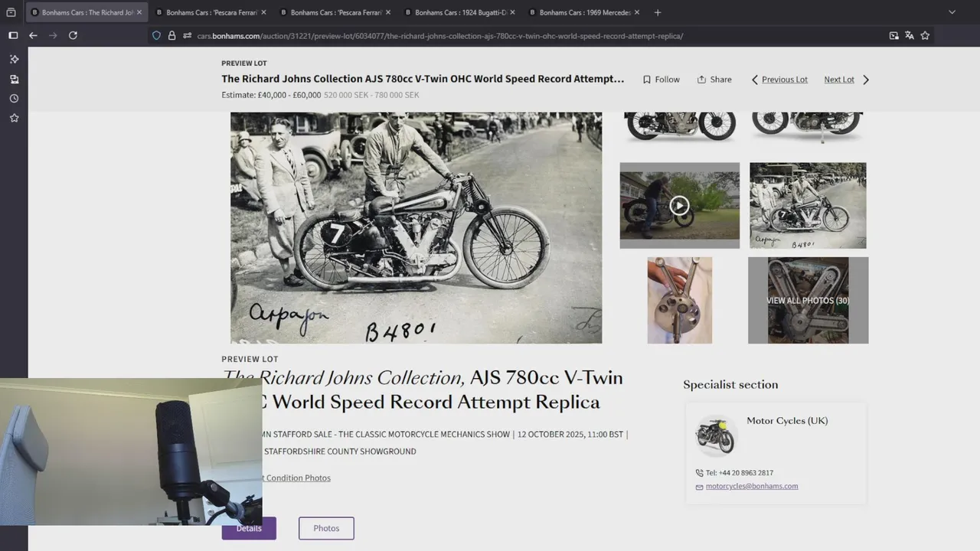This screenshot has height=551, width=980.
Task: Open main Arpajon motorcycle photo
Action: point(416,227)
